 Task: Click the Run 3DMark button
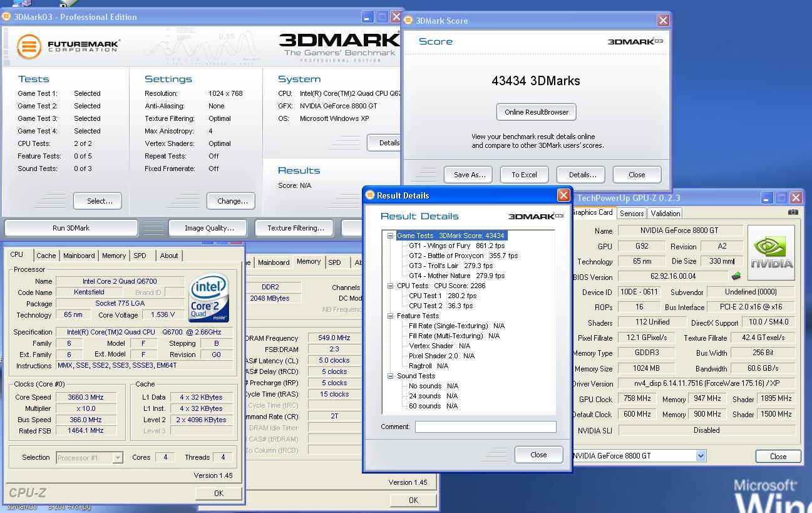click(x=71, y=228)
